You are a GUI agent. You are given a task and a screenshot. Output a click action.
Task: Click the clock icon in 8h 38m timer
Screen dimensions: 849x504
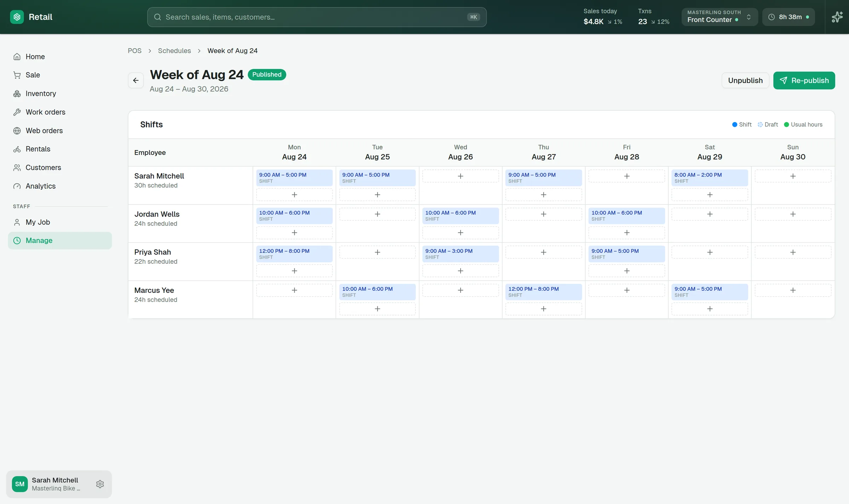click(772, 17)
